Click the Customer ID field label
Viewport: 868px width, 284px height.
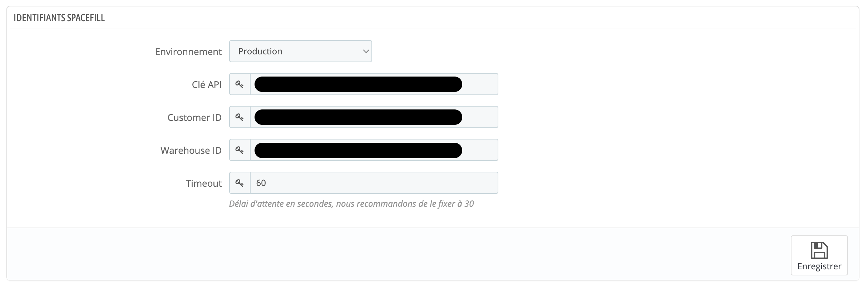[x=194, y=118]
